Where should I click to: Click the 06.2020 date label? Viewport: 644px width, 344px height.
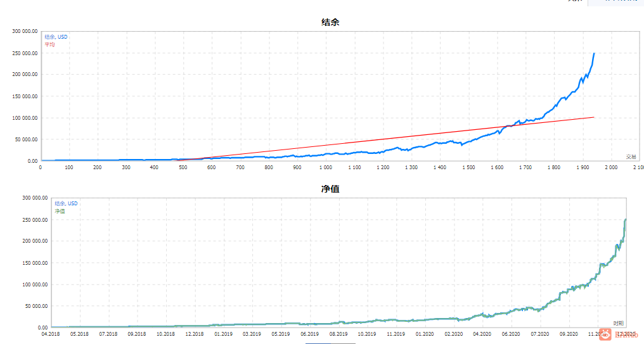click(x=511, y=334)
